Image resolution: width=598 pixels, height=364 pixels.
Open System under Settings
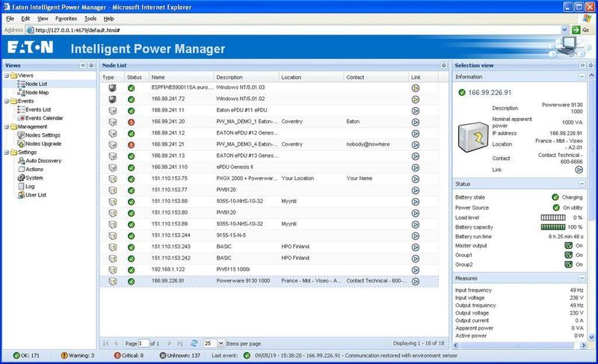(x=34, y=178)
